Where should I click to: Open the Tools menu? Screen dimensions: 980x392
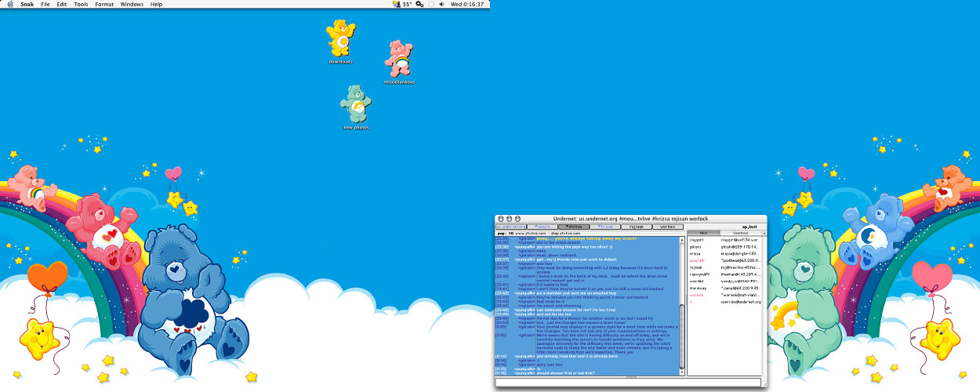[x=81, y=4]
